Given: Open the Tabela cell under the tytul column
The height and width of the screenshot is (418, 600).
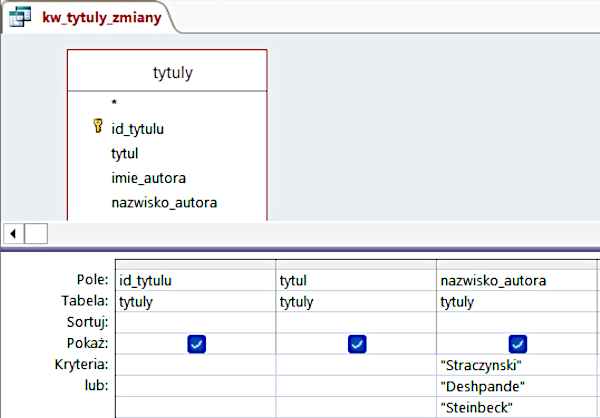Looking at the screenshot, I should [355, 301].
